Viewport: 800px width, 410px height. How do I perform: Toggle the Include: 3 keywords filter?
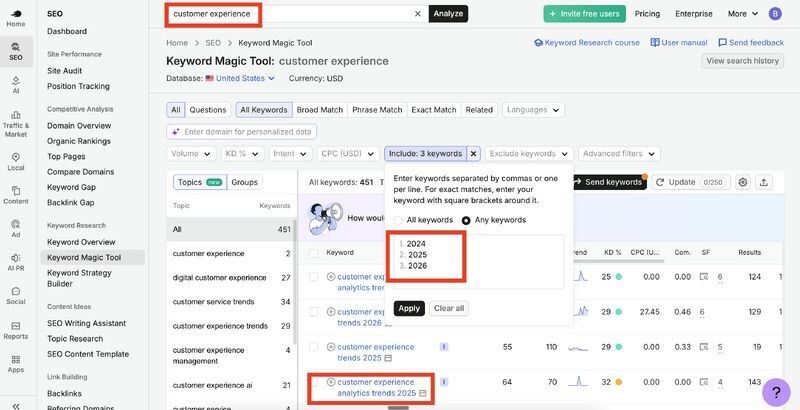pyautogui.click(x=425, y=153)
